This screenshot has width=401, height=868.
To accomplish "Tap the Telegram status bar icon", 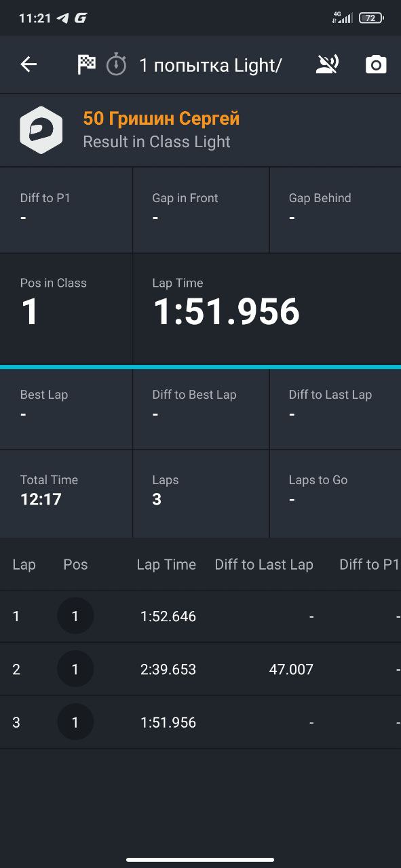I will [63, 18].
